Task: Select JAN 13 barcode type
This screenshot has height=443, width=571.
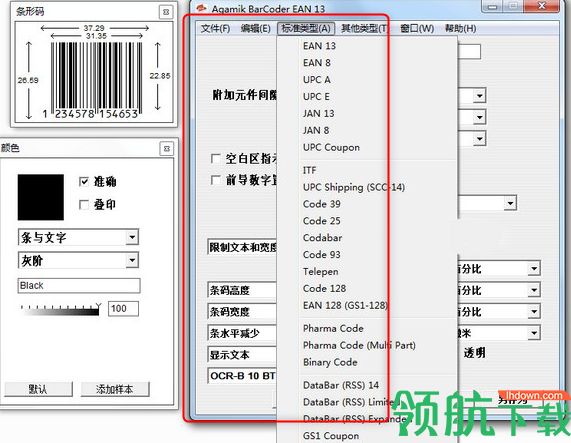Action: click(318, 114)
